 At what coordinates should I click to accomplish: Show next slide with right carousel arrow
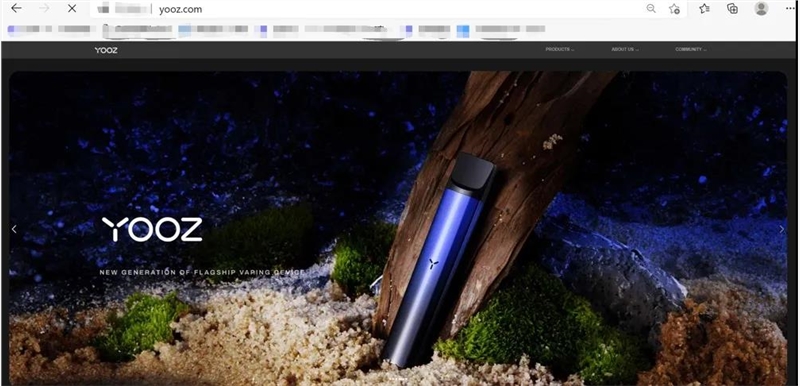click(x=782, y=229)
